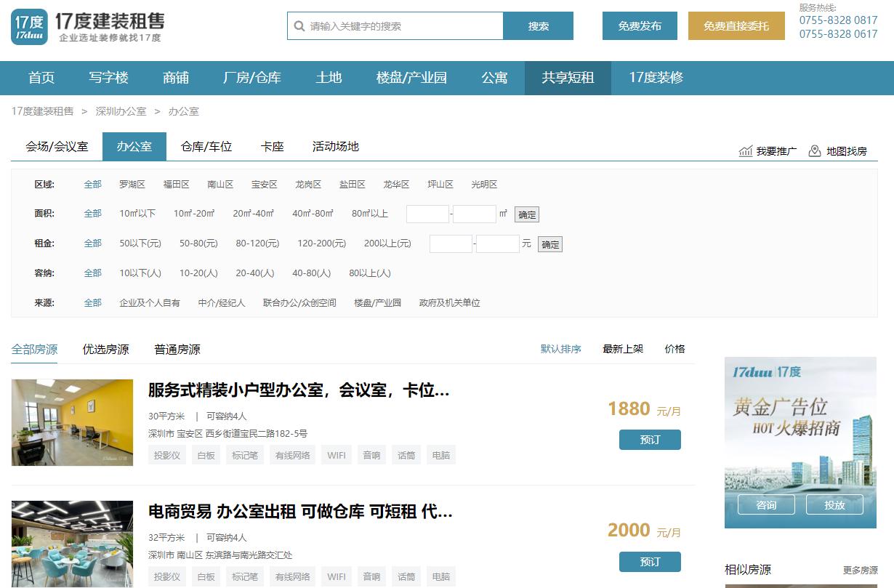
Task: Click the 投影仪 facility tag on first listing
Action: click(x=166, y=454)
